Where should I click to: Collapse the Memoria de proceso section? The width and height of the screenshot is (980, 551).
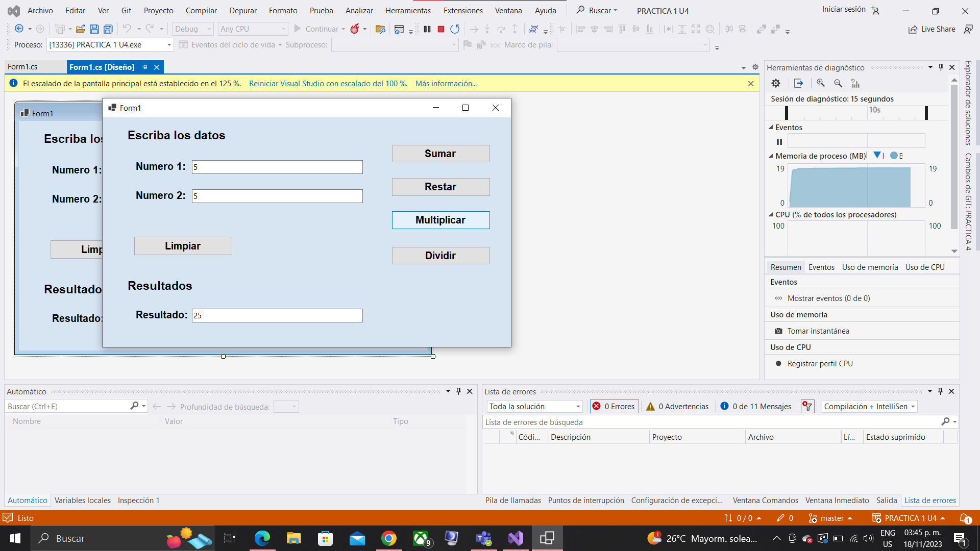[771, 156]
